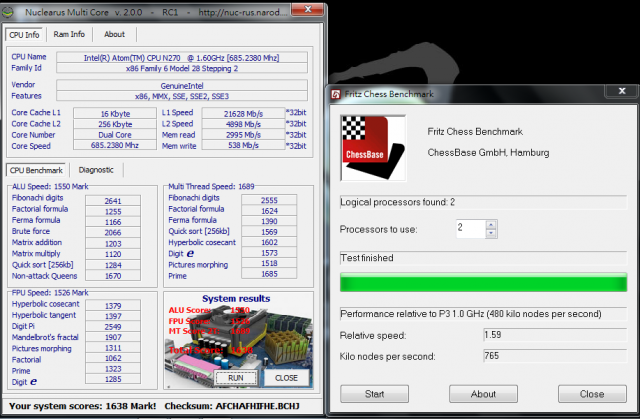This screenshot has width=640, height=419.
Task: Click the FPU Prime score 1323
Action: click(x=113, y=368)
